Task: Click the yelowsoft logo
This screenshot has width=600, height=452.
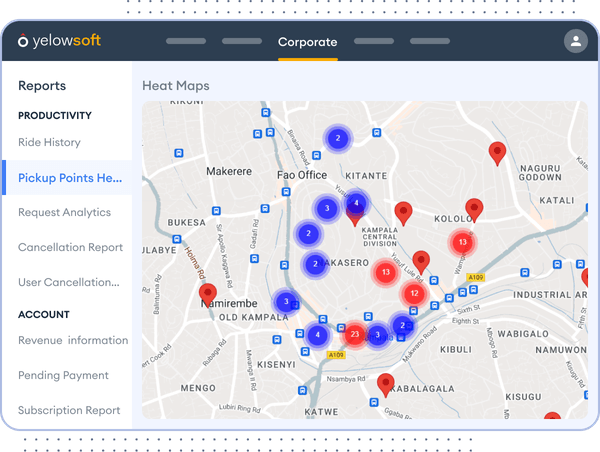Action: tap(59, 41)
